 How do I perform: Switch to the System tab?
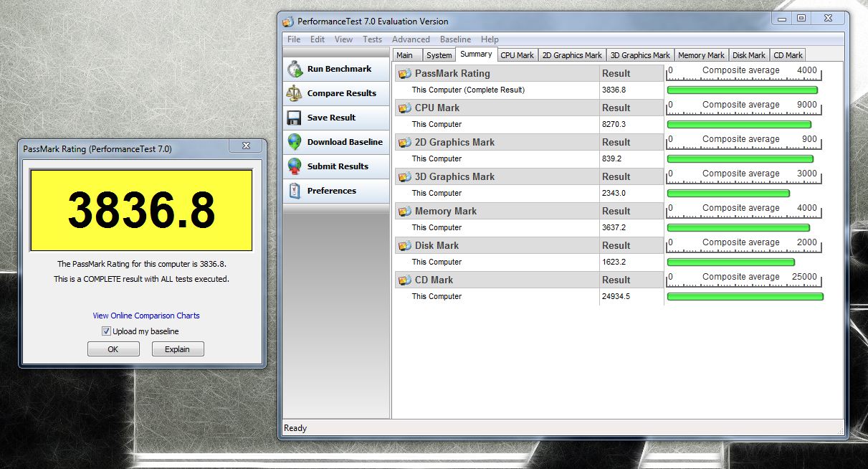(439, 55)
